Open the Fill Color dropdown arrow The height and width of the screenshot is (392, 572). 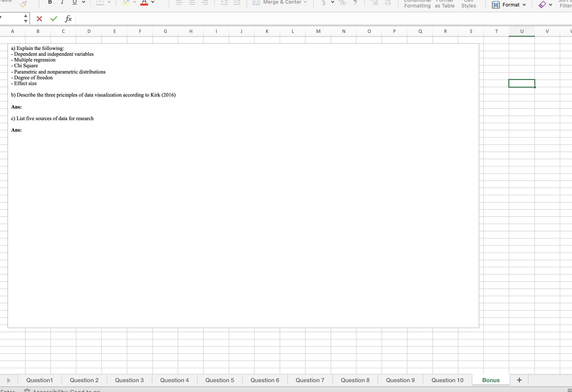[x=135, y=3]
